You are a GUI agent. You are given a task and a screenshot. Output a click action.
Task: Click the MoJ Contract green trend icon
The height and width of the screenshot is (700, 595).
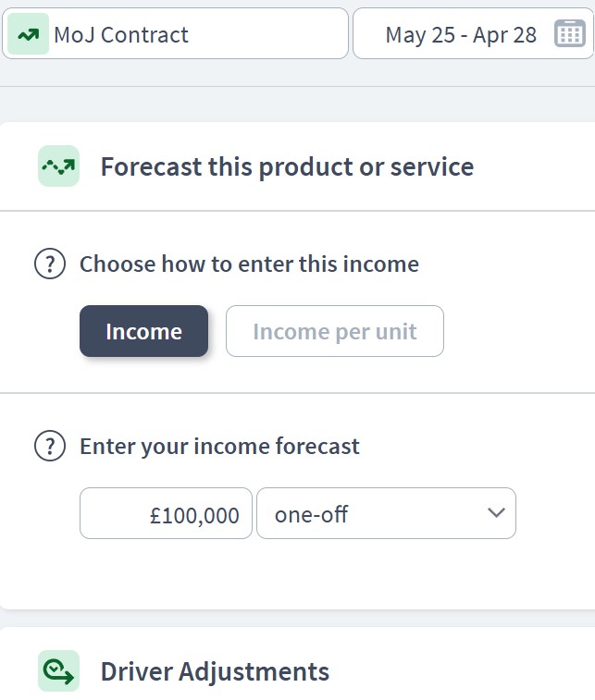(x=28, y=34)
